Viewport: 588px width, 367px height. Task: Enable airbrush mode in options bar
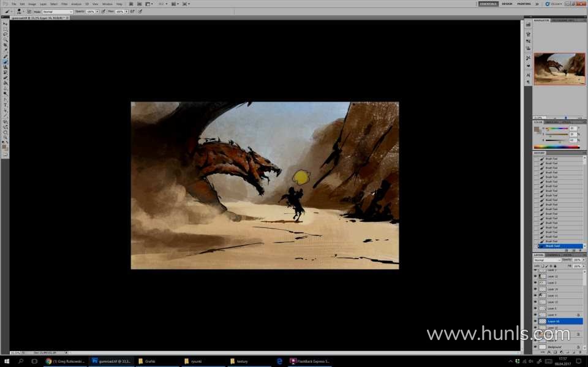click(132, 12)
